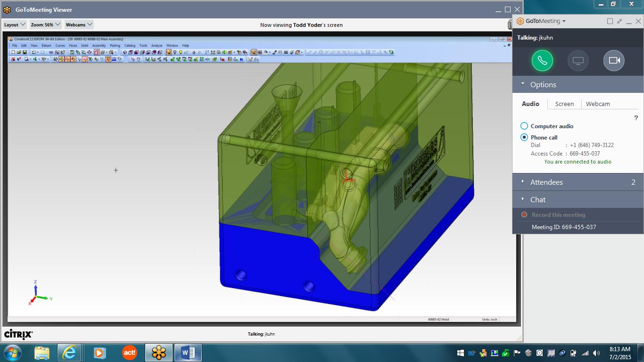Screen dimensions: 644x362
Task: Click '40065-02 Mold' in shared status bar
Action: tap(438, 319)
